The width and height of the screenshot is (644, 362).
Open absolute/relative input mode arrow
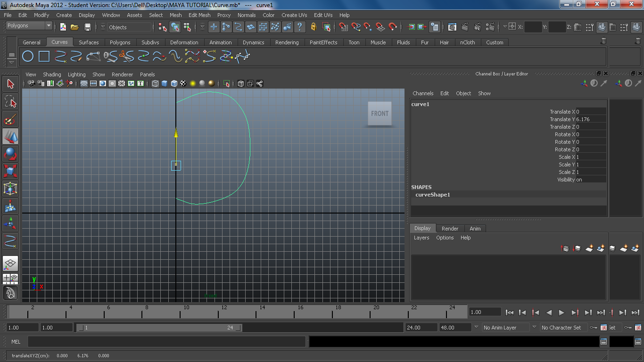point(505,27)
